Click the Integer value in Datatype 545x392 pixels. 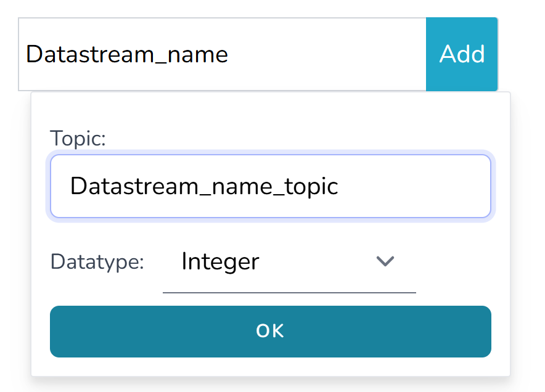(220, 262)
